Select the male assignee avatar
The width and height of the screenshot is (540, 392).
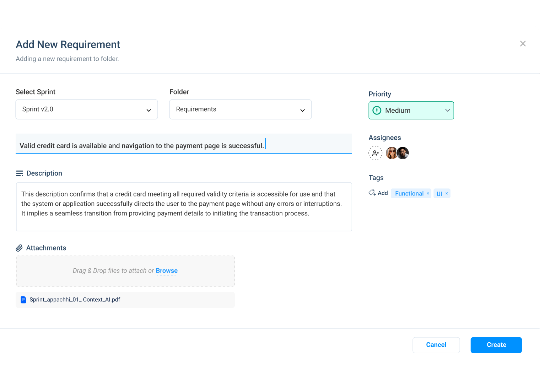pos(403,153)
